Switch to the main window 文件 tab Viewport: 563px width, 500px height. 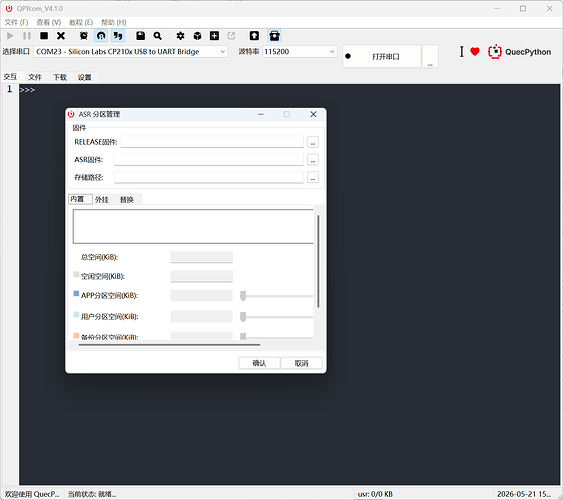35,77
